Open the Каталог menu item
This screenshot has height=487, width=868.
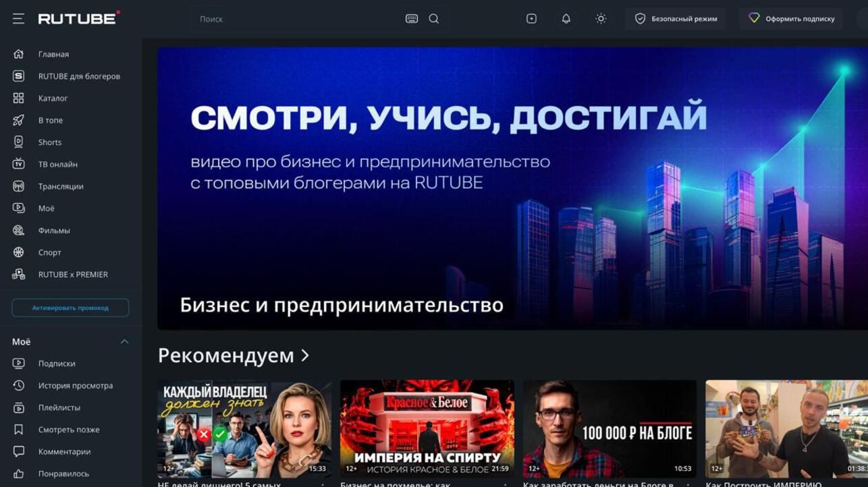coord(53,98)
